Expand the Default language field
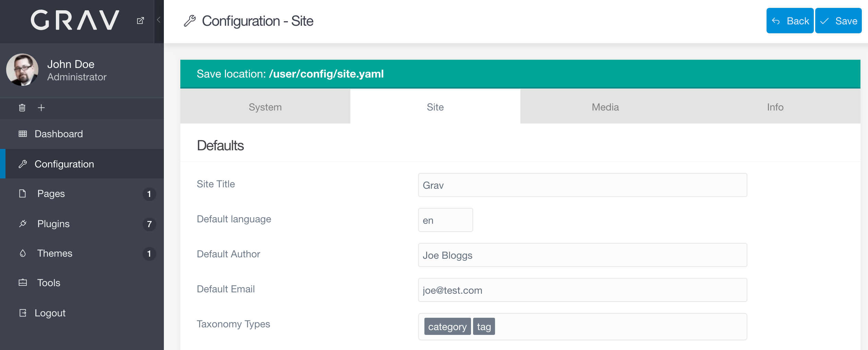This screenshot has height=350, width=868. [x=445, y=220]
